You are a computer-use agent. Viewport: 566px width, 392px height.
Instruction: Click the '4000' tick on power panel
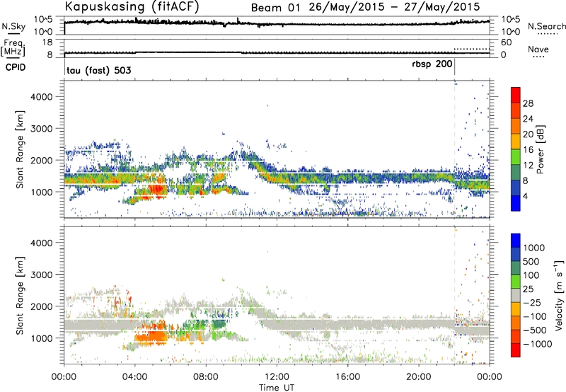41,97
